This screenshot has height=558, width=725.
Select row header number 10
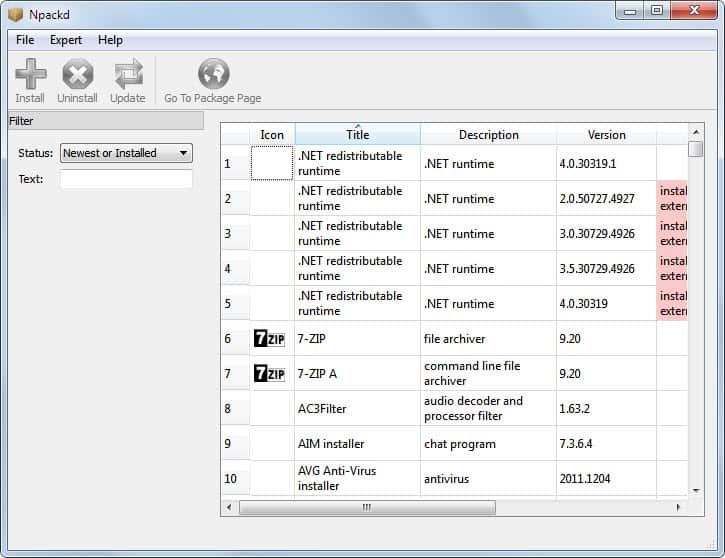(235, 478)
